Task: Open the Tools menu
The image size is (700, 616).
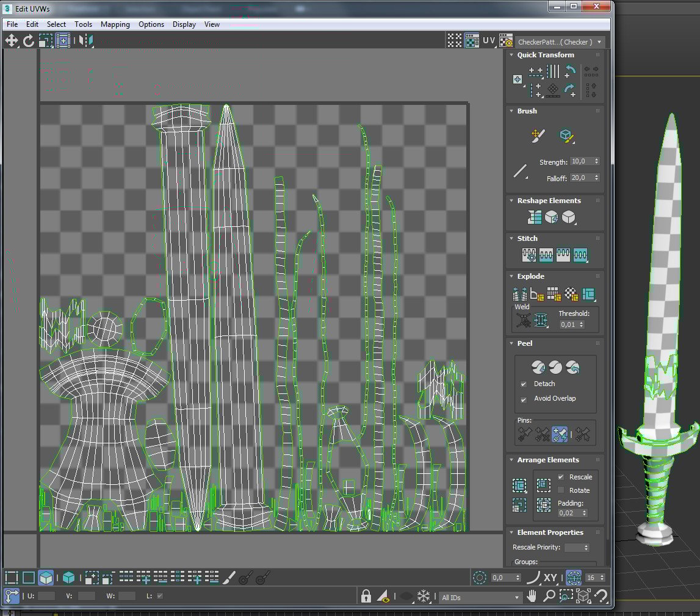Action: [x=83, y=24]
